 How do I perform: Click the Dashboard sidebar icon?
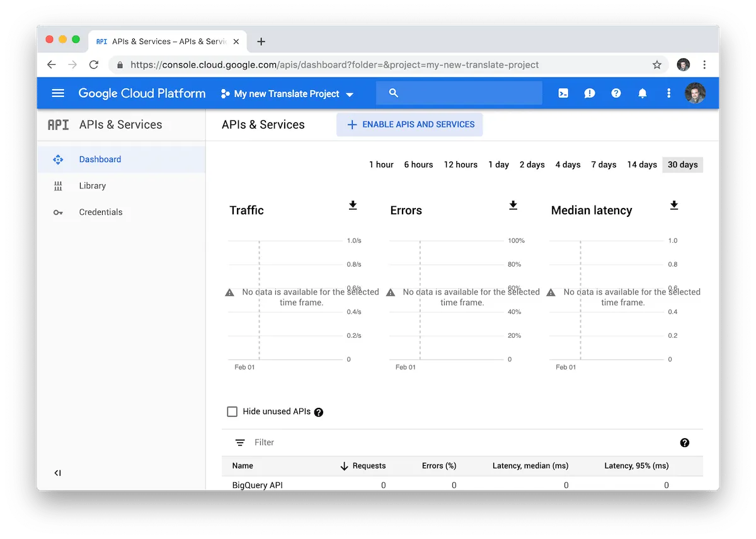tap(58, 159)
